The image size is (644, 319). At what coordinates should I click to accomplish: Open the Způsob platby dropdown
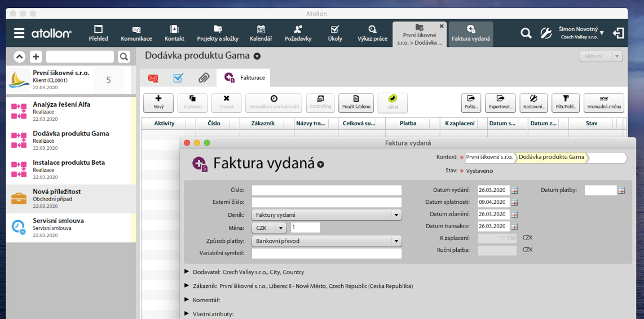pyautogui.click(x=396, y=241)
